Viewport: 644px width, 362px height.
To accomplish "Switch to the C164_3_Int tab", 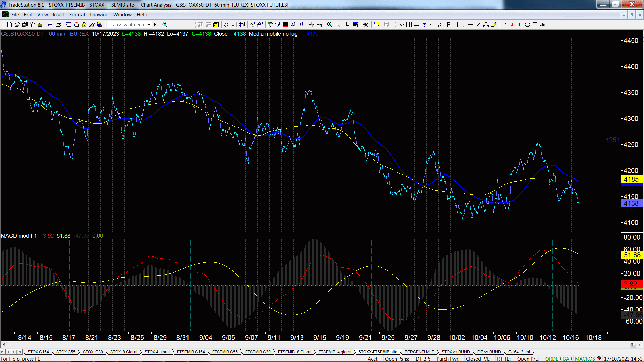I will [x=519, y=352].
